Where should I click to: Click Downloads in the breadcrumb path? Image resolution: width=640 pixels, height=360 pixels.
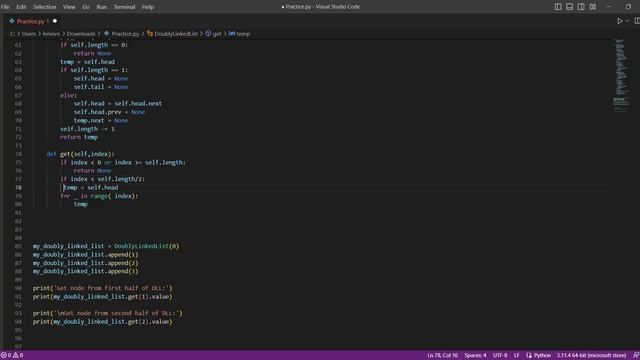tap(81, 34)
